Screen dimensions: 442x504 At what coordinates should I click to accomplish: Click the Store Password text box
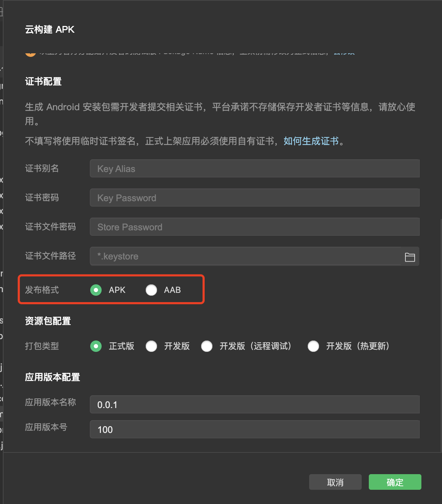point(254,227)
